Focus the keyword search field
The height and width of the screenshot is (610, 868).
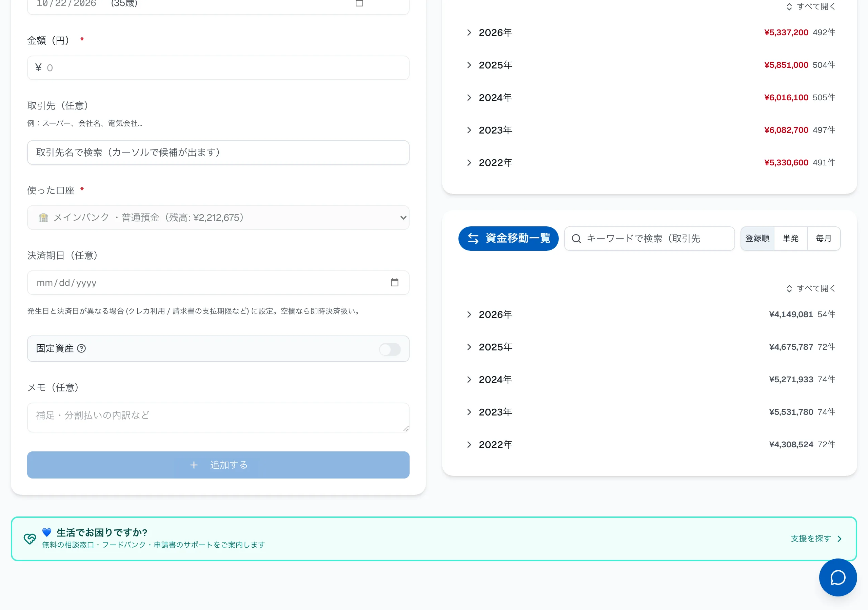(650, 239)
